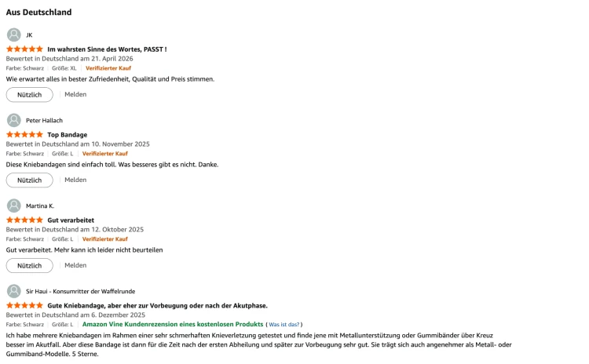Click the Amazon Vine Kundenrezension label
This screenshot has height=364, width=589.
tap(173, 324)
